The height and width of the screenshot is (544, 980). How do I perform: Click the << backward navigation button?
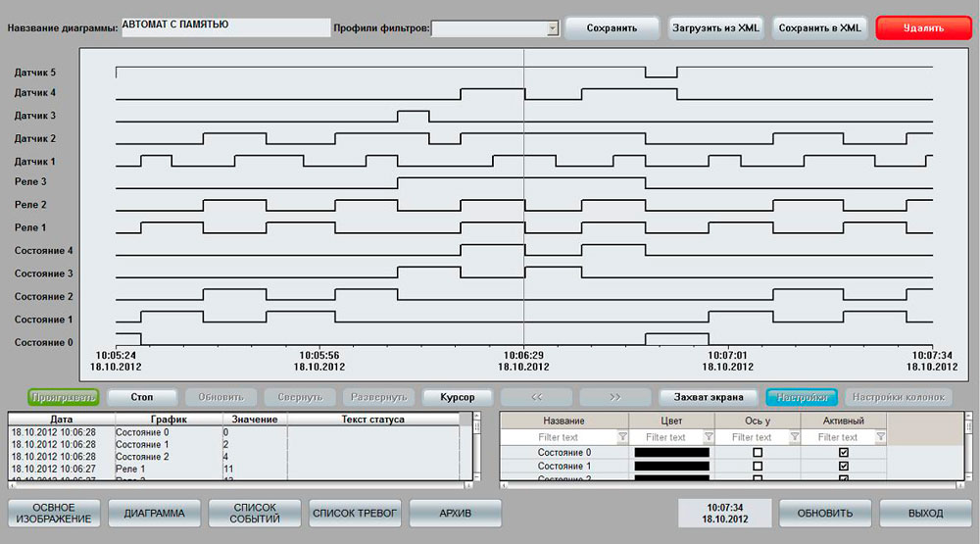point(536,397)
